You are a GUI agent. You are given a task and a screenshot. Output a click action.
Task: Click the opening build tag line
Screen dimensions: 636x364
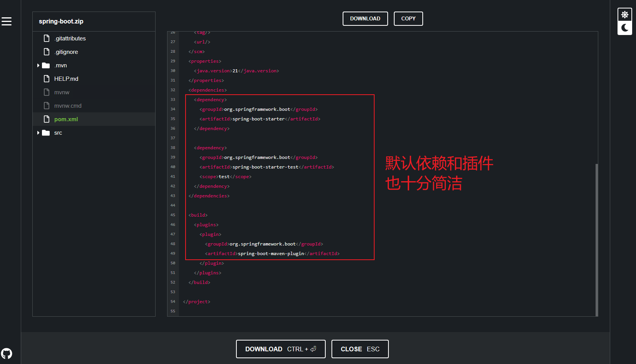[x=198, y=215]
